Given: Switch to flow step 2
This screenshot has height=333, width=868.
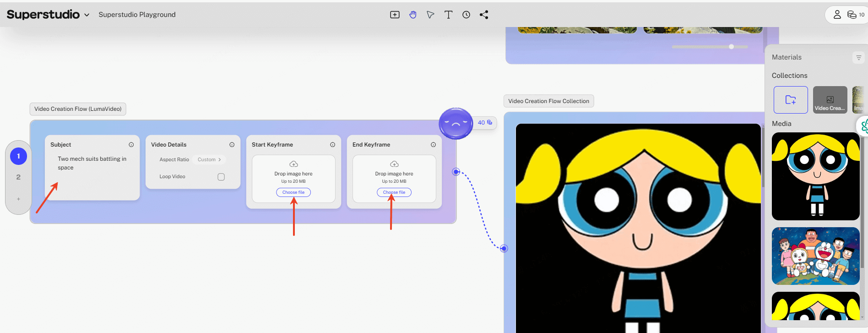Looking at the screenshot, I should click(x=18, y=177).
